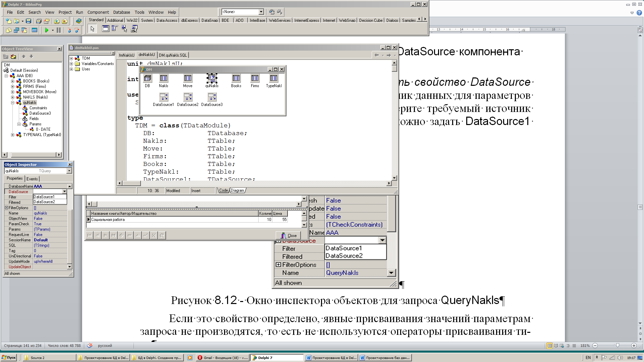Switch to the fmNaklsU editor tab
This screenshot has width=644, height=362.
tap(126, 55)
